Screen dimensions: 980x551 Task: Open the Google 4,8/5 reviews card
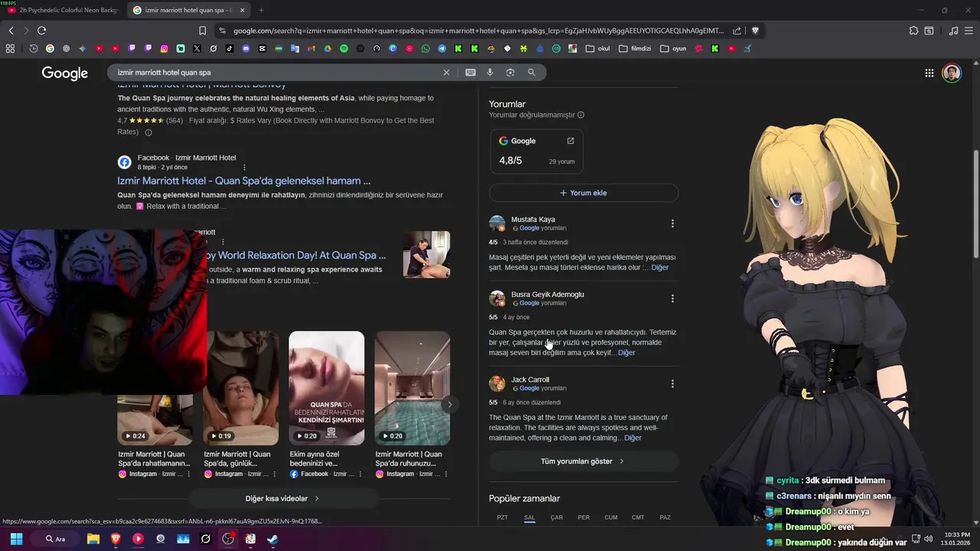point(537,151)
